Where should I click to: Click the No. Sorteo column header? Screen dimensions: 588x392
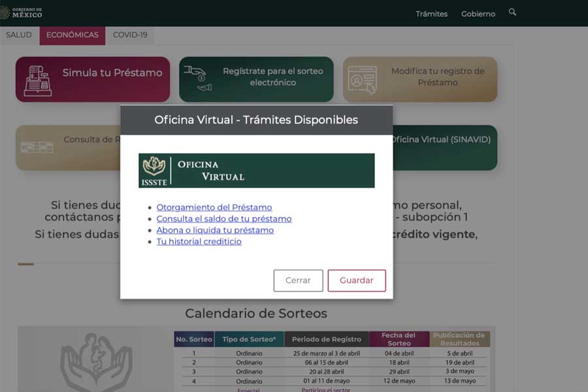[x=194, y=339]
